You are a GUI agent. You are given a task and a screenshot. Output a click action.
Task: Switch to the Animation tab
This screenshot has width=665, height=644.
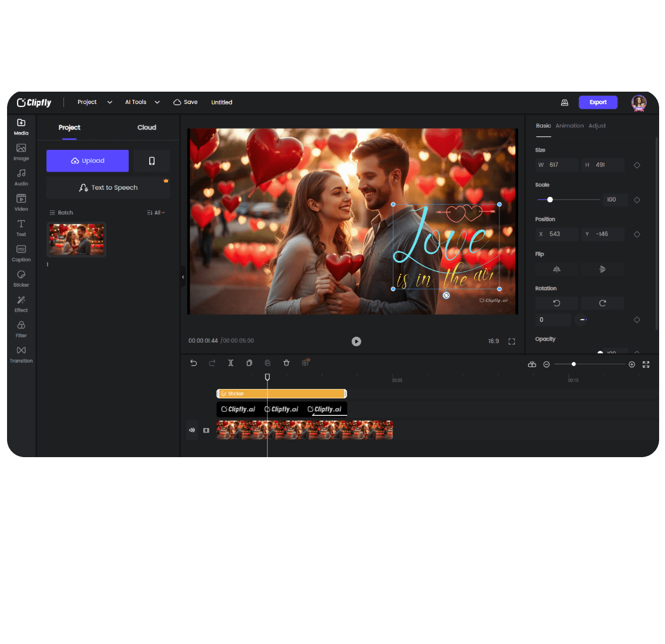pos(569,125)
